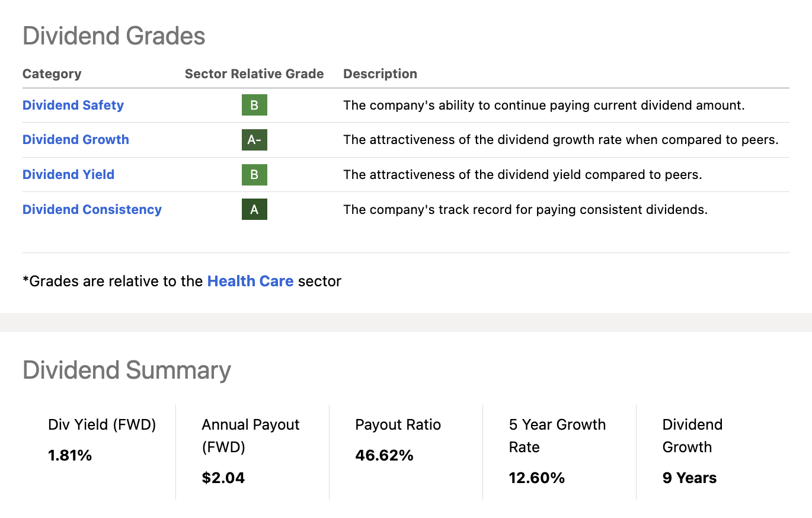Click the B grade badge for Dividend Safety
The width and height of the screenshot is (812, 518).
click(254, 105)
